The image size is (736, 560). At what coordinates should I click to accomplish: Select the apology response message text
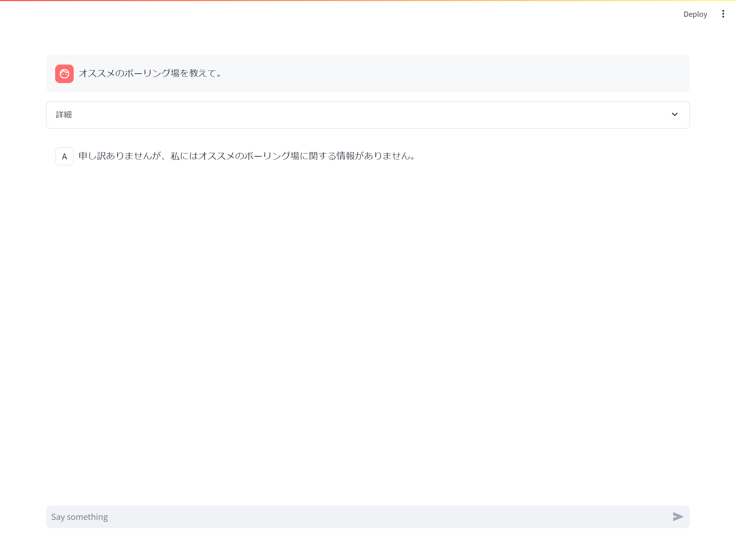[246, 156]
